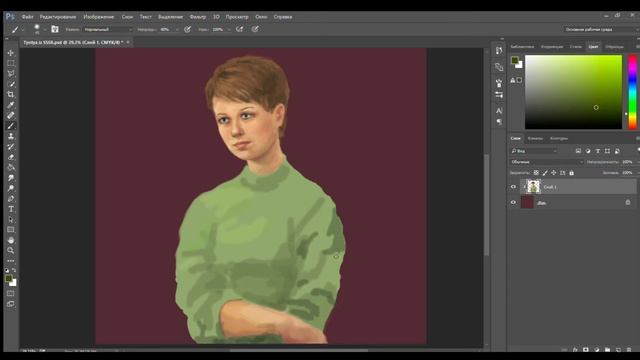Screen dimensions: 640x360
Task: Open the flow slider dropdown
Action: [x=229, y=29]
